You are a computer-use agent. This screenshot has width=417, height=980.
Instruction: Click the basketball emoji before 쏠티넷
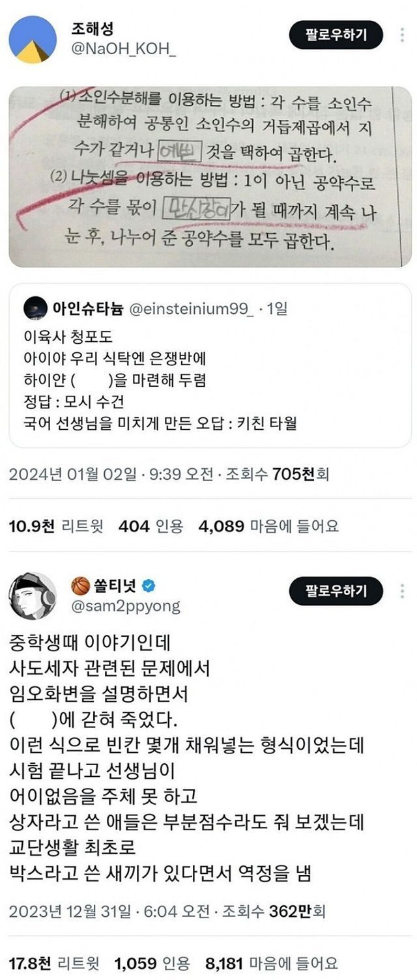pyautogui.click(x=80, y=586)
